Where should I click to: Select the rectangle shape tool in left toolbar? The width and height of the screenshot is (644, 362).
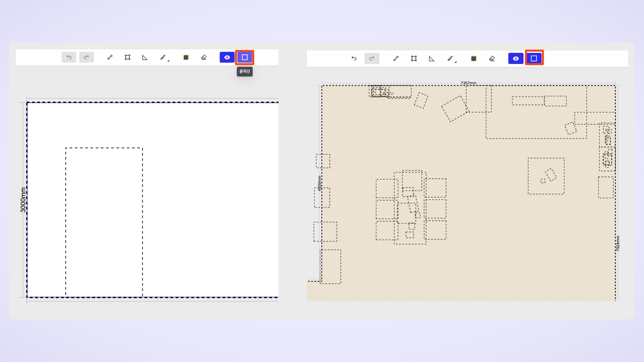[x=127, y=58]
